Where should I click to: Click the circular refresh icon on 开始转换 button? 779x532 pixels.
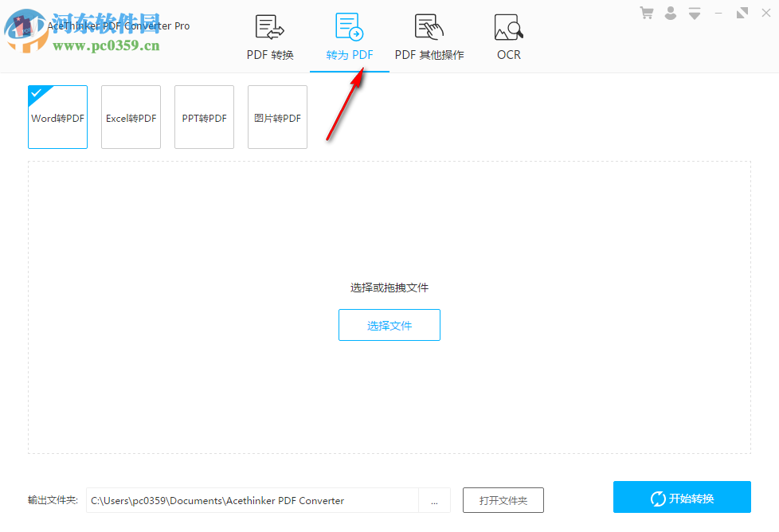[658, 497]
